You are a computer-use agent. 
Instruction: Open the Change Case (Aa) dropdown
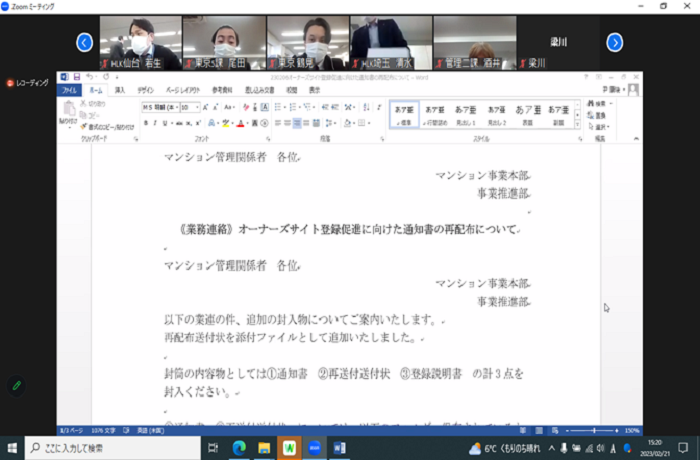[x=229, y=107]
